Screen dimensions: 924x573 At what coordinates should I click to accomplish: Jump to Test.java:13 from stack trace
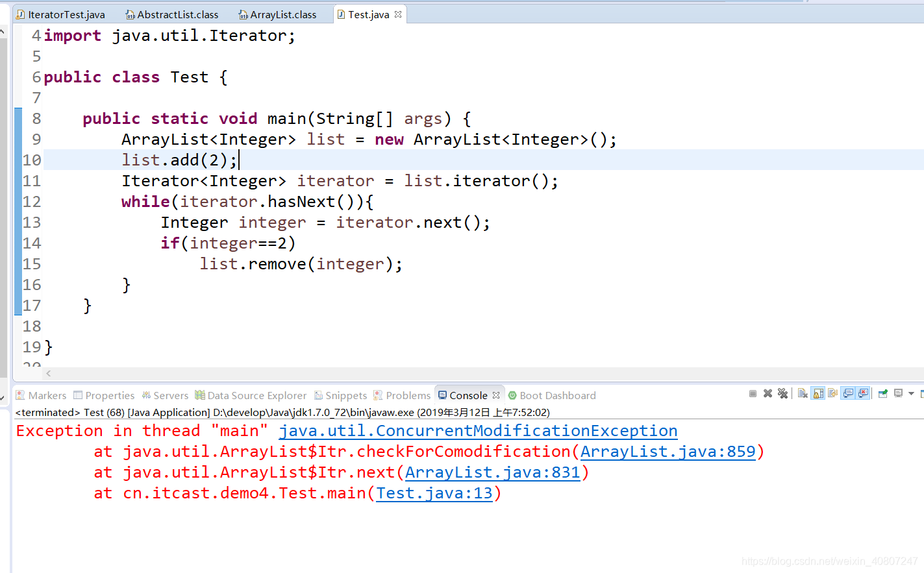[x=434, y=493]
